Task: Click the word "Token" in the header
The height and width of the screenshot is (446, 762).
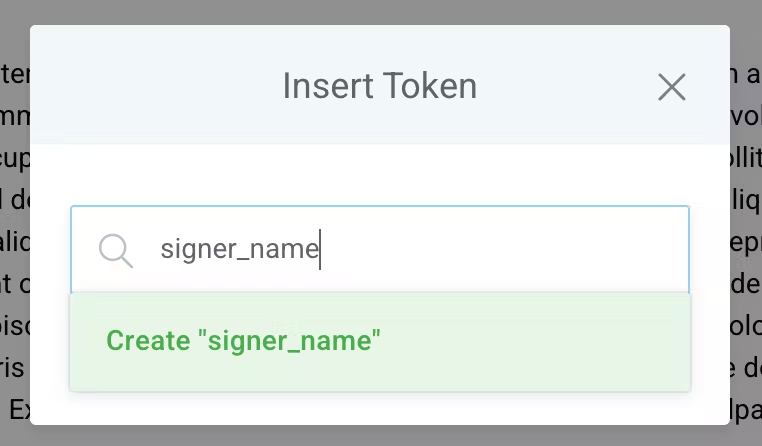Action: point(430,86)
